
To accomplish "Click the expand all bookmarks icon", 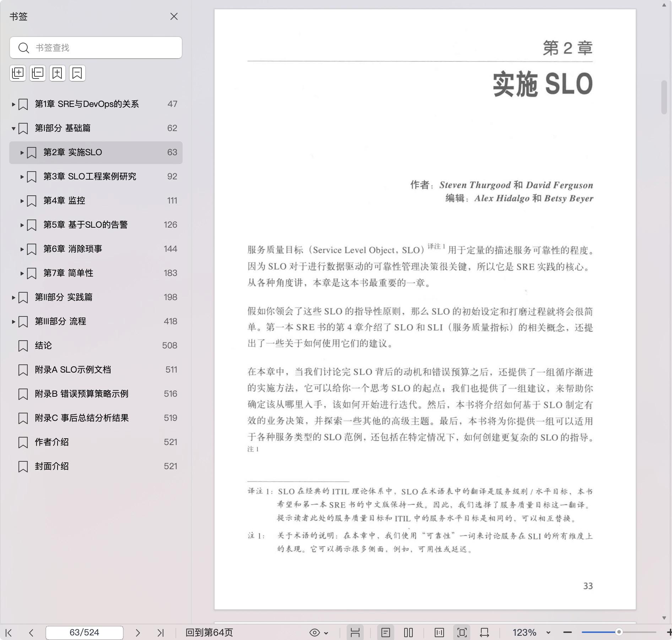I will point(18,73).
